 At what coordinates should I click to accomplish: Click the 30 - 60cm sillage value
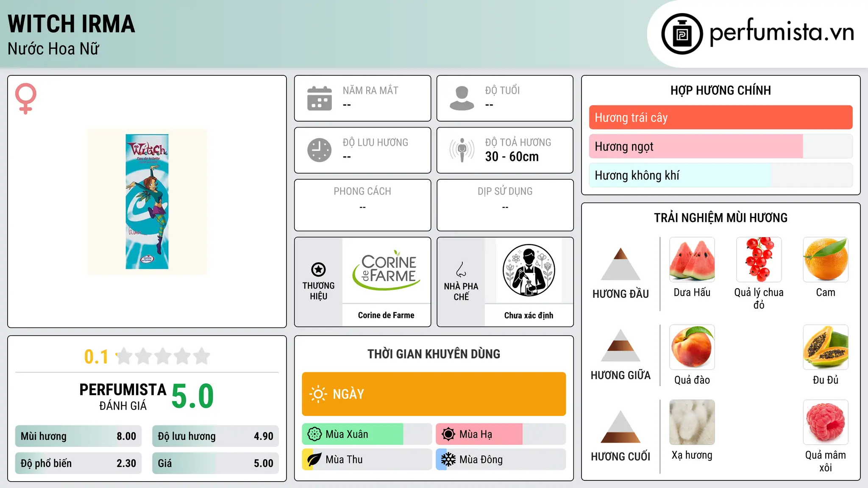click(x=512, y=157)
